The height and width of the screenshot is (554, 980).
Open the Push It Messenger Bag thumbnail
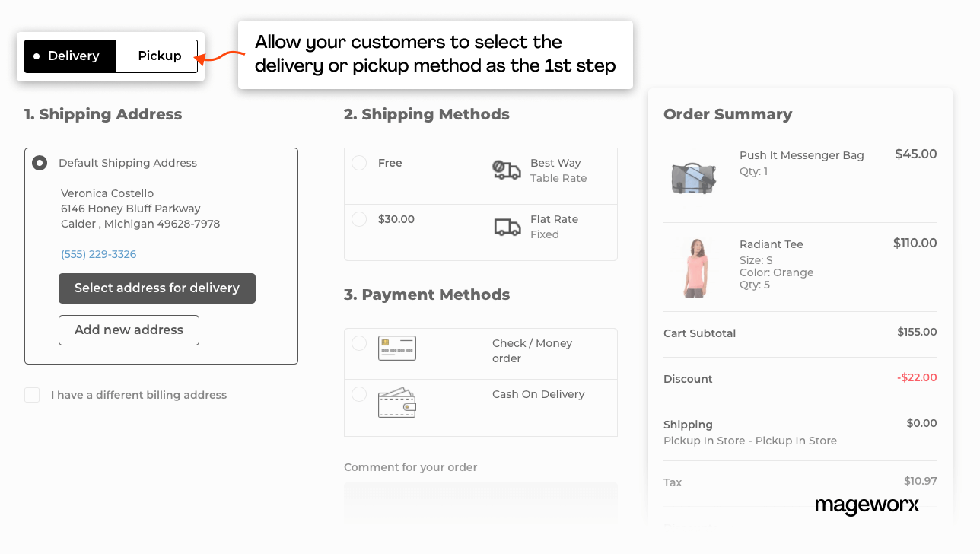coord(694,177)
